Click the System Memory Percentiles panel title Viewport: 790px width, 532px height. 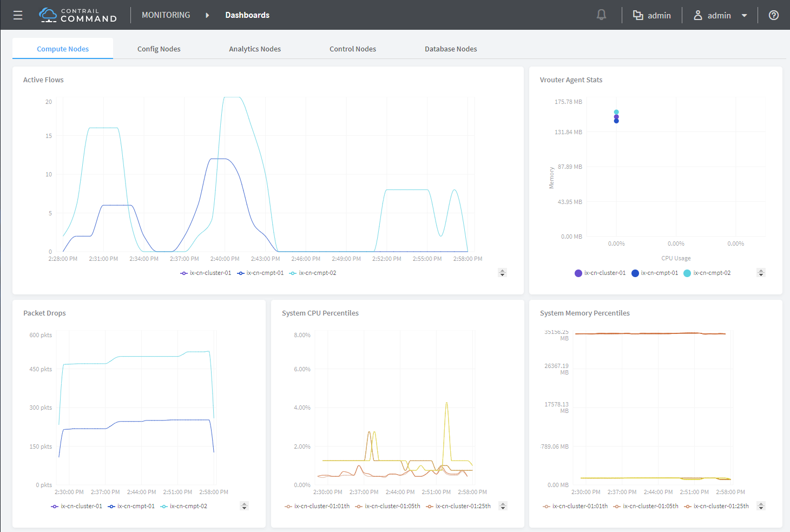coord(585,313)
